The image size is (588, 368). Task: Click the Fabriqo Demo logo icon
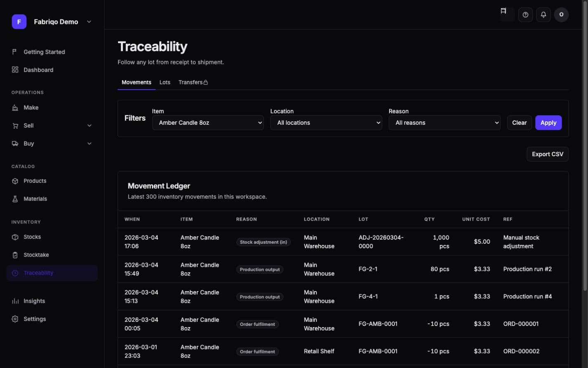19,21
